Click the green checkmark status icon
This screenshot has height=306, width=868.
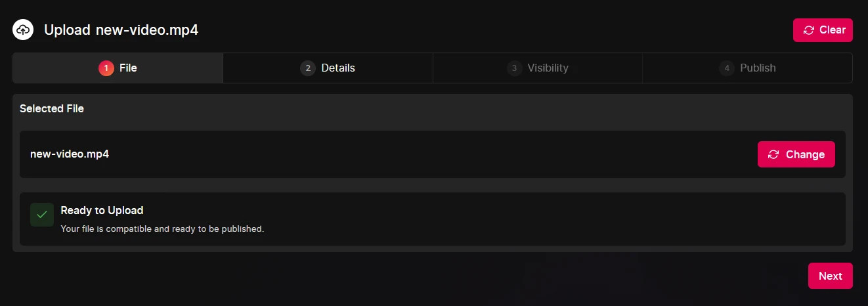tap(42, 215)
